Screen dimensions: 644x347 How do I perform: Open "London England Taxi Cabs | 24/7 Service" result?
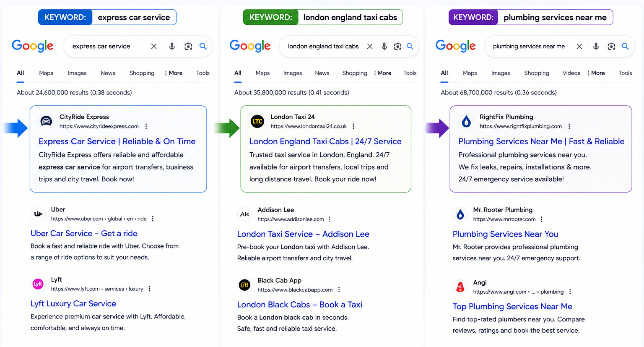coord(325,141)
